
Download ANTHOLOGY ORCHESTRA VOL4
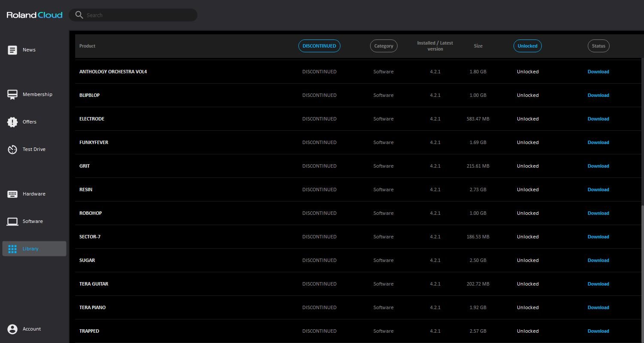pyautogui.click(x=598, y=72)
